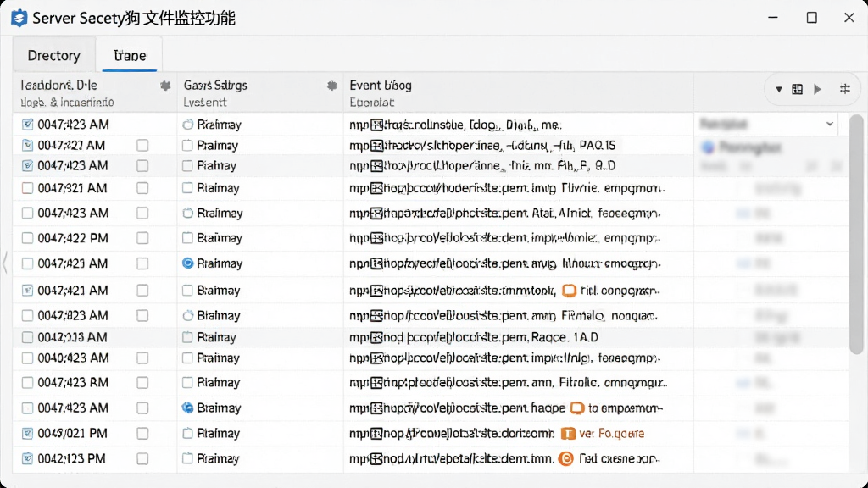Viewport: 868px width, 488px height.
Task: Select the filled blue radio in 0047;423 AM row
Action: (x=187, y=263)
